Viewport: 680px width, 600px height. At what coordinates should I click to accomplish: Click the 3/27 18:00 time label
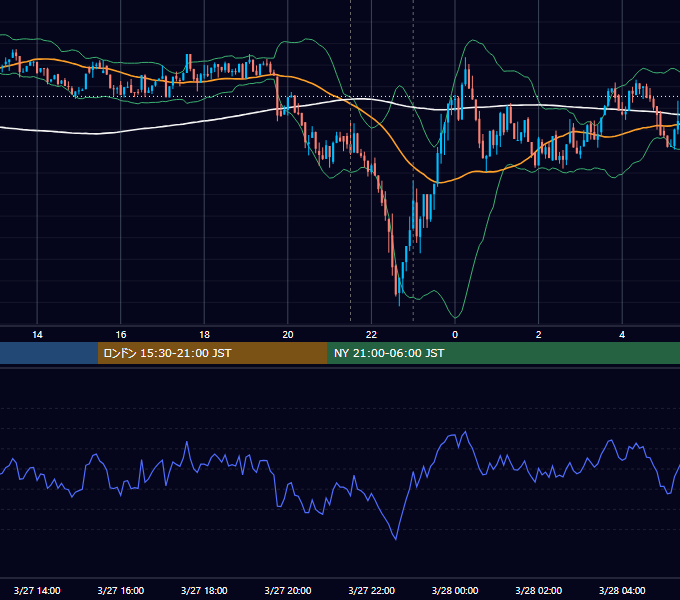204,590
